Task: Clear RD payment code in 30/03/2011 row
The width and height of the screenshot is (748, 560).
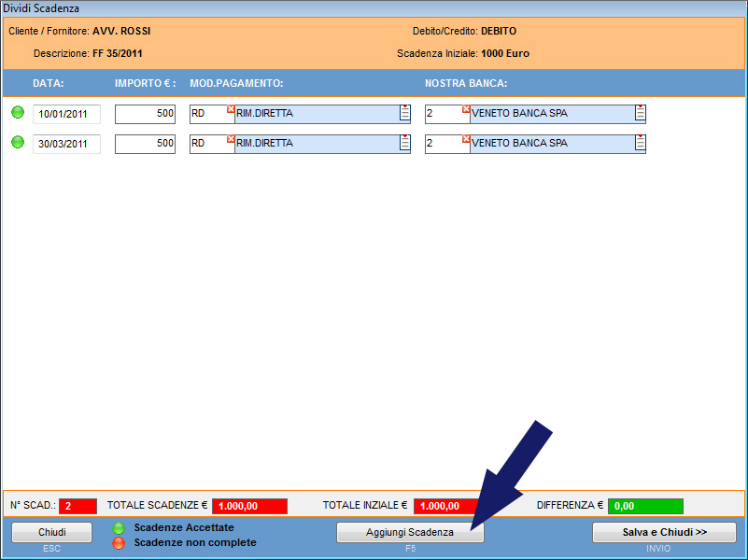Action: click(x=231, y=139)
